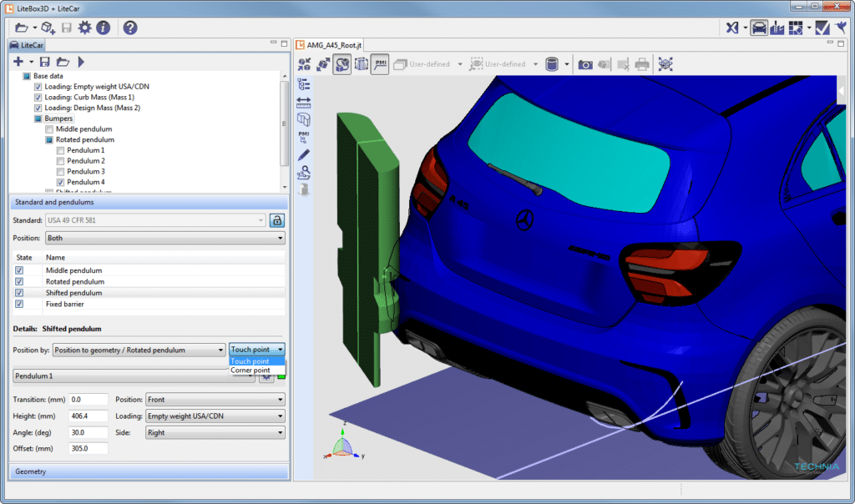Open the model structure tree icon in side toolbar

click(304, 84)
